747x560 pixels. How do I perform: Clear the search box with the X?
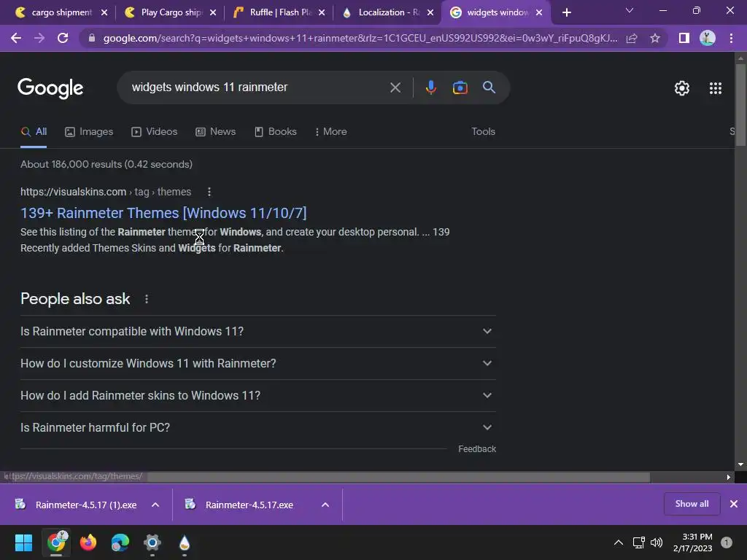tap(395, 87)
